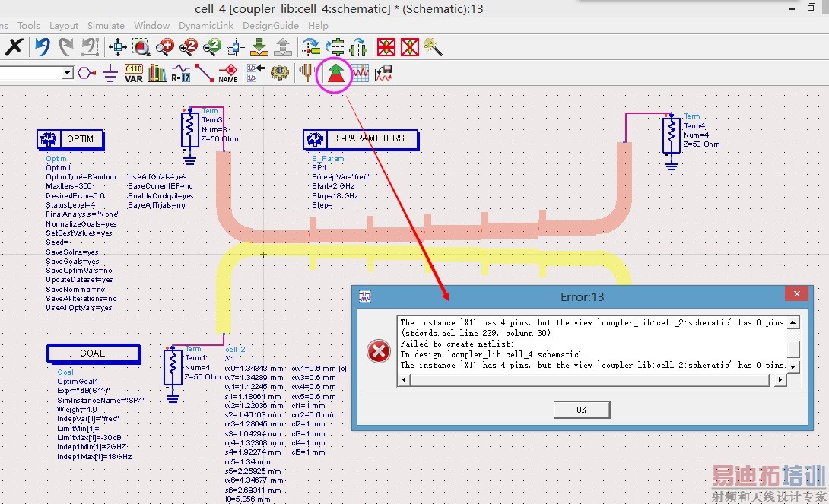Click the schematic swap arrow icon
This screenshot has height=504, width=829.
256,73
